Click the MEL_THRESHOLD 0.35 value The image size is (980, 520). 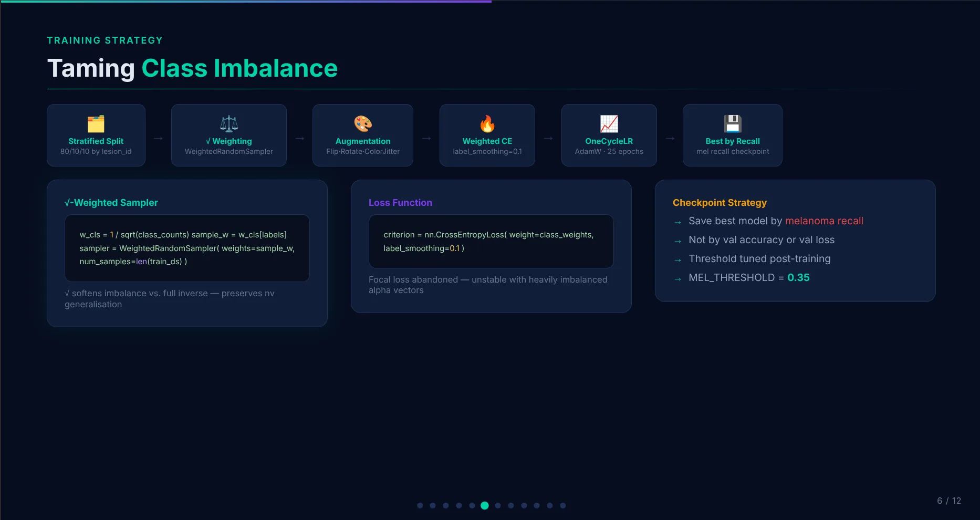click(798, 277)
